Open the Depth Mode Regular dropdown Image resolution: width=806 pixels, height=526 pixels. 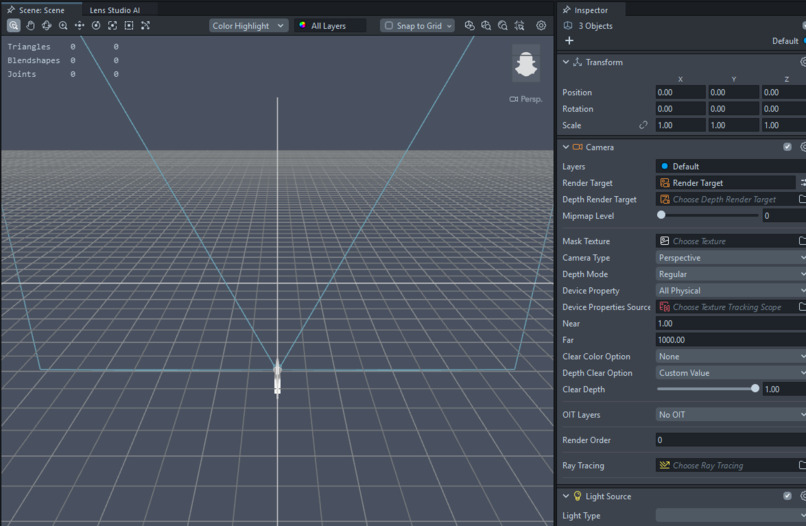pyautogui.click(x=730, y=274)
